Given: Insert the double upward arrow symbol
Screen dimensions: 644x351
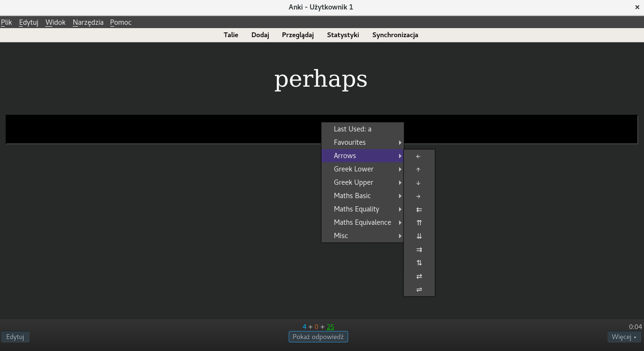Looking at the screenshot, I should pyautogui.click(x=419, y=222).
